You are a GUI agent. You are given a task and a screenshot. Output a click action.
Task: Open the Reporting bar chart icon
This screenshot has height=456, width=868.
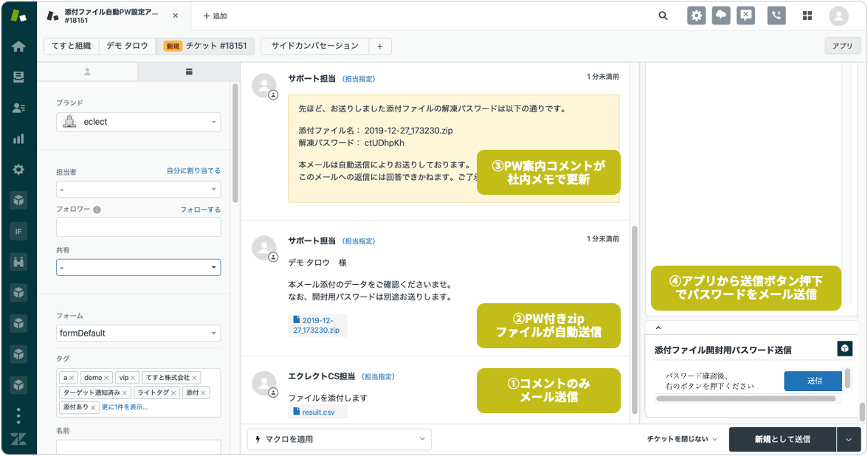(x=18, y=138)
